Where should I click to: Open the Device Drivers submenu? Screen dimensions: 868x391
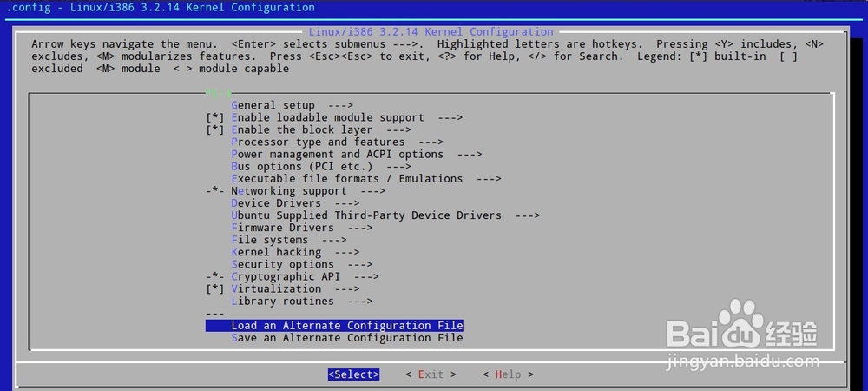click(x=295, y=203)
